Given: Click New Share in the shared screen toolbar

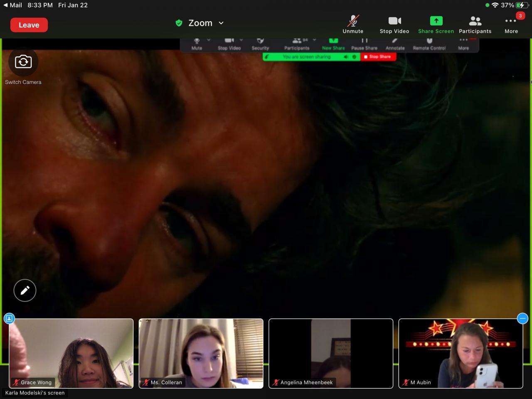Looking at the screenshot, I should 333,44.
